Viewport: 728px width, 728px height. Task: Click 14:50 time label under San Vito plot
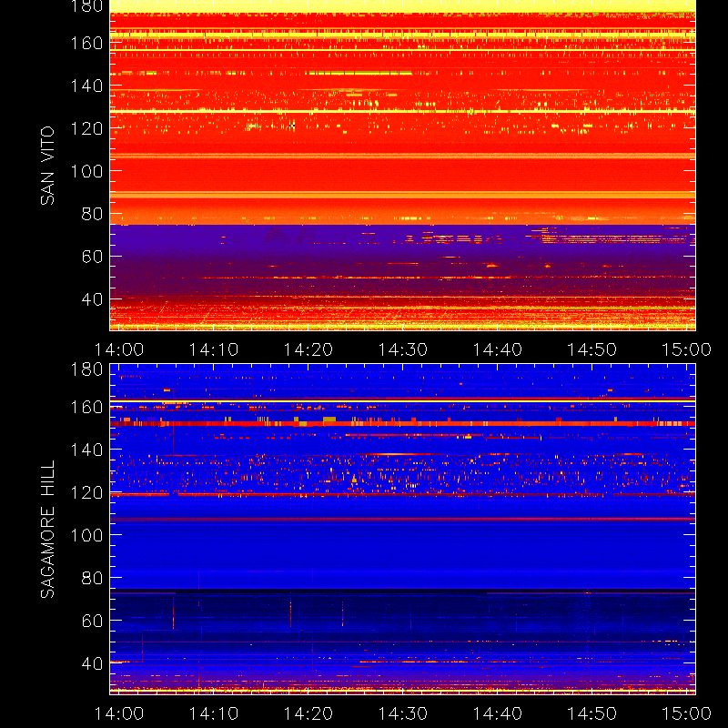click(x=592, y=349)
